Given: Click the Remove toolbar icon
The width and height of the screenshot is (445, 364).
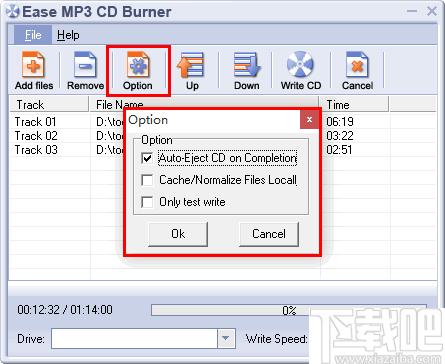Looking at the screenshot, I should [85, 71].
